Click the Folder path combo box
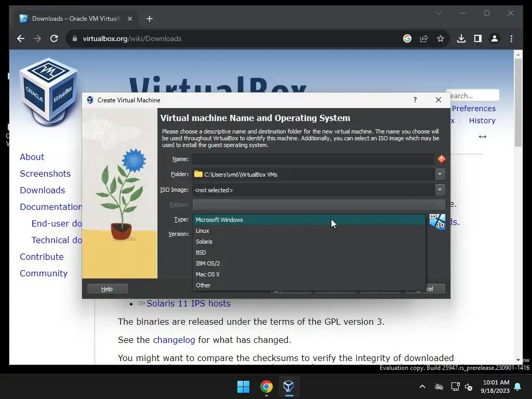Image resolution: width=532 pixels, height=399 pixels. [313, 175]
